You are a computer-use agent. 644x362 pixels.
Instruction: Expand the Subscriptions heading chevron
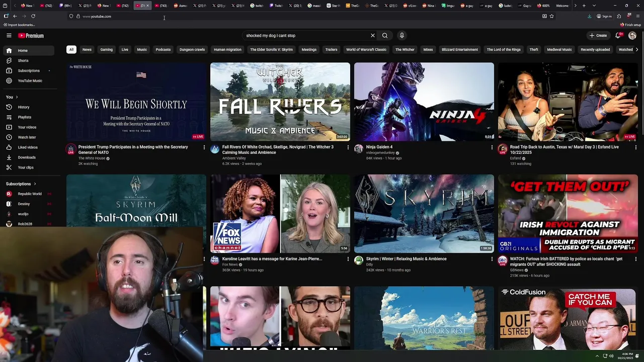tap(35, 184)
